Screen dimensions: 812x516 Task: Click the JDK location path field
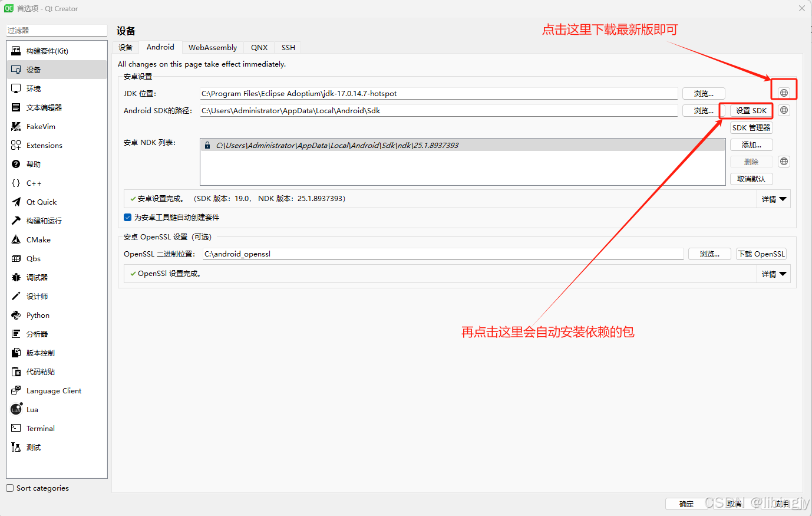click(439, 93)
